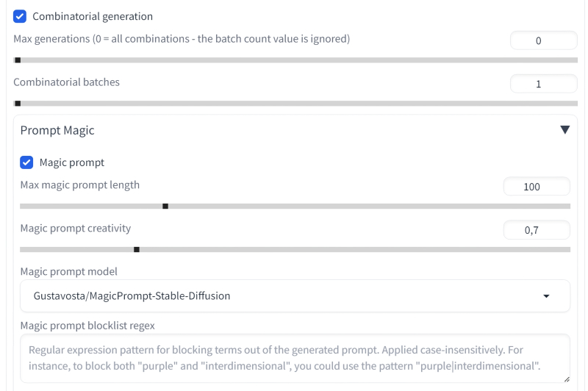This screenshot has height=391, width=588.
Task: Open the Magic prompt model dropdown
Action: click(x=295, y=296)
